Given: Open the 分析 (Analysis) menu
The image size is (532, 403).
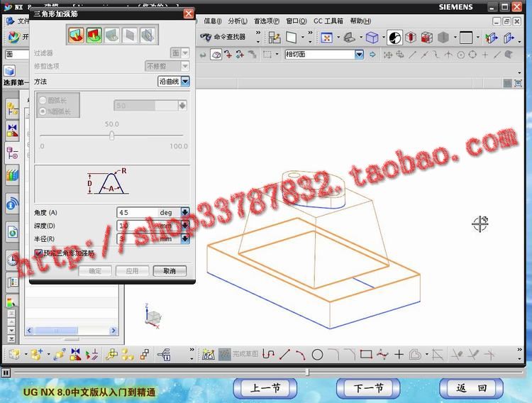Looking at the screenshot, I should pos(236,21).
